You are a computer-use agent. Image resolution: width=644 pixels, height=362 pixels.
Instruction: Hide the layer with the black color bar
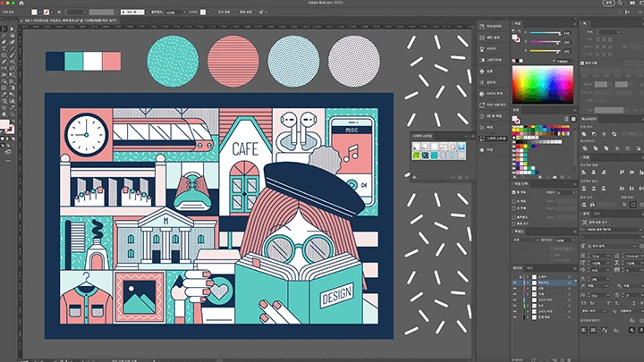pyautogui.click(x=514, y=317)
